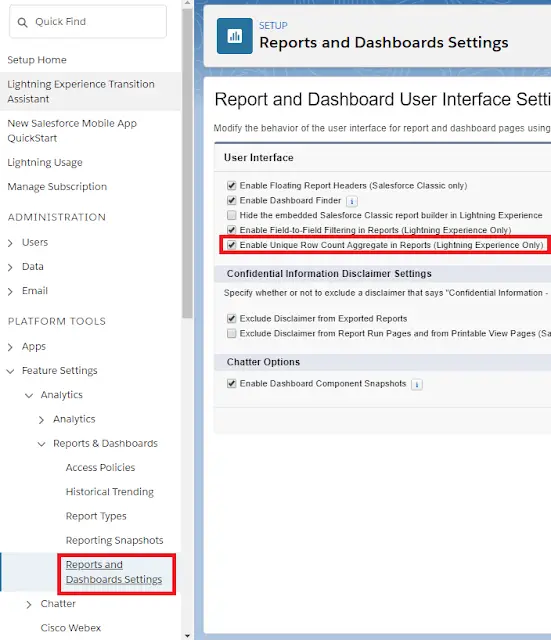The width and height of the screenshot is (551, 640).
Task: Select Reports and Dashboards Settings link
Action: [114, 572]
